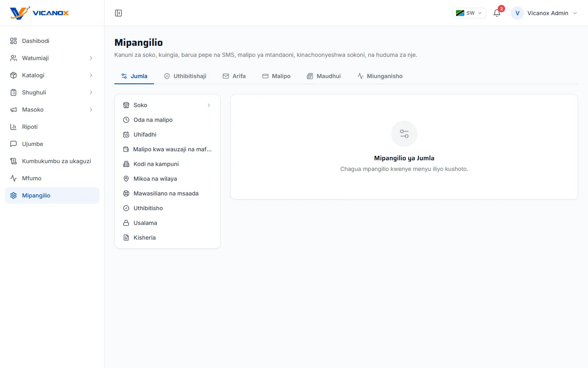
Task: Expand the Soko settings group chevron
Action: click(209, 105)
